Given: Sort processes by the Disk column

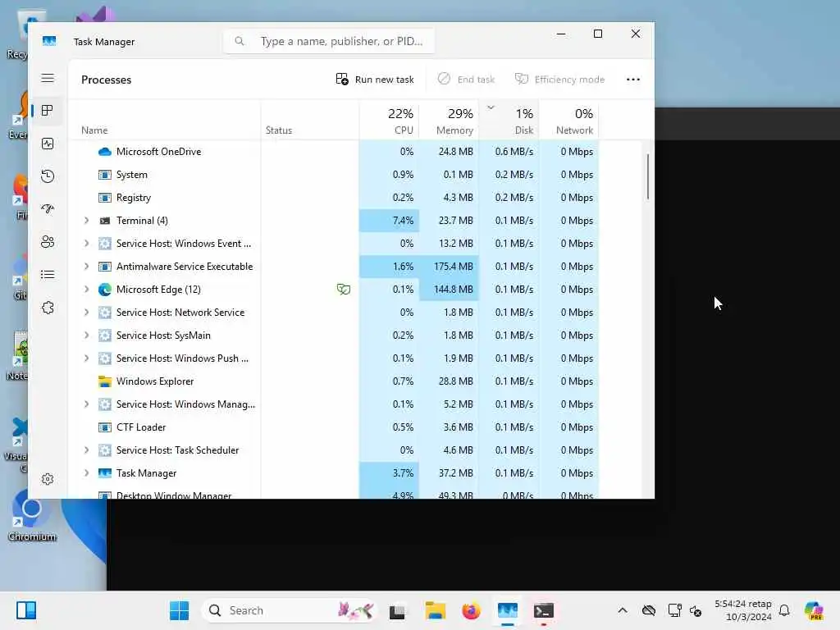Looking at the screenshot, I should click(509, 121).
